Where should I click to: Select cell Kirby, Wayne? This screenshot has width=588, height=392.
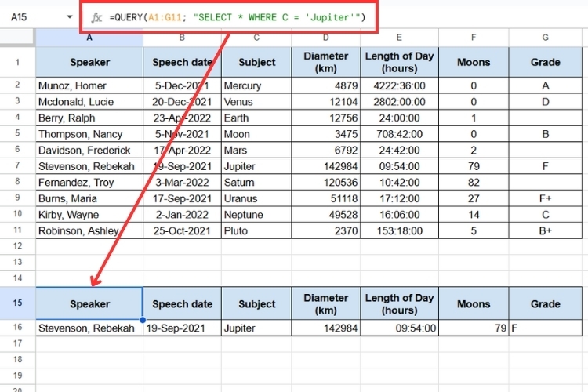(89, 215)
